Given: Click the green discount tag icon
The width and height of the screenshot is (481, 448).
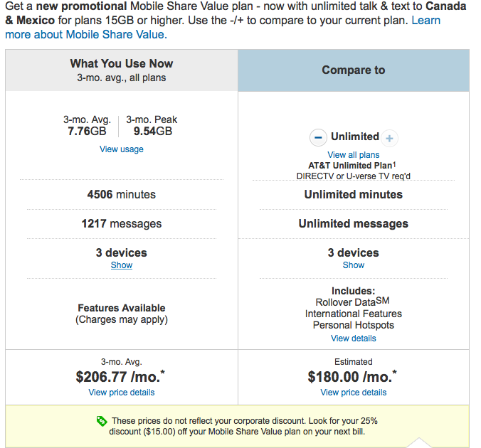Looking at the screenshot, I should coord(102,421).
